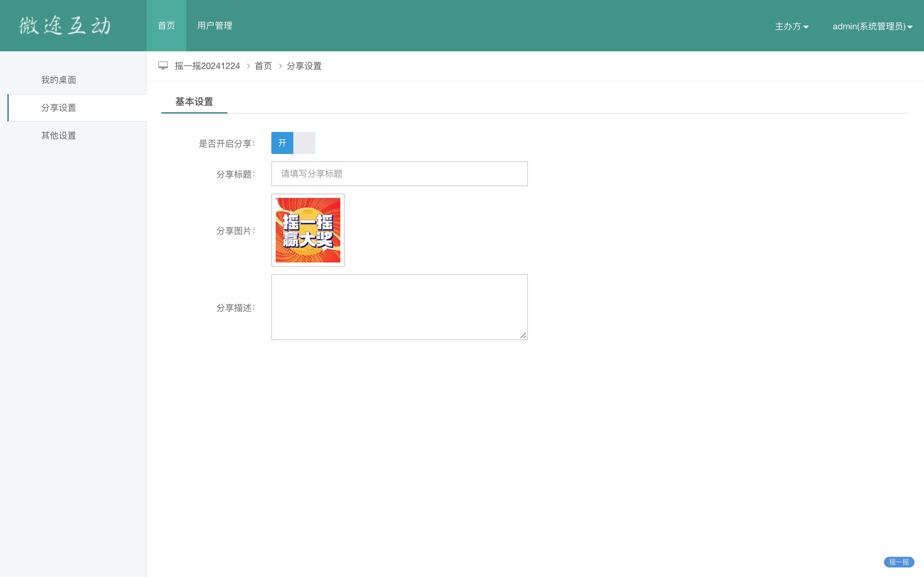Switch to the 基本设置 tab

pyautogui.click(x=194, y=102)
